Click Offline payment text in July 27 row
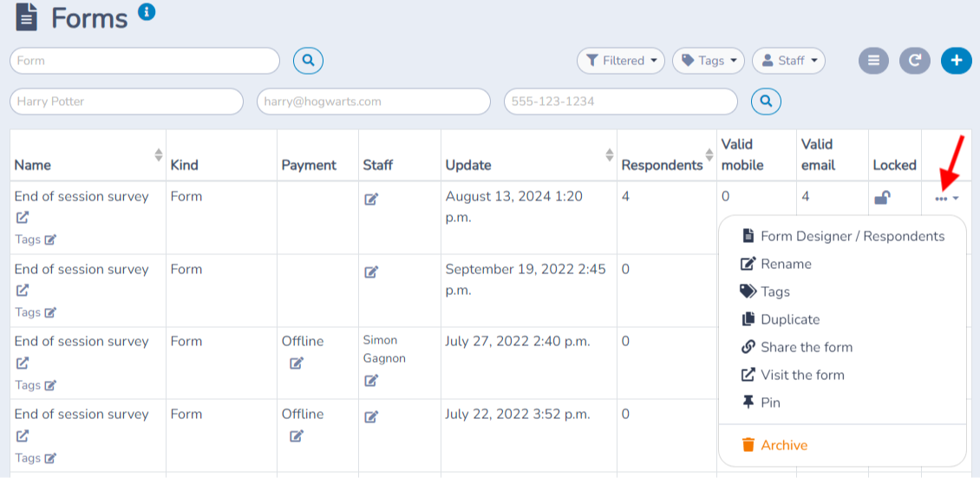980x478 pixels. click(x=303, y=341)
